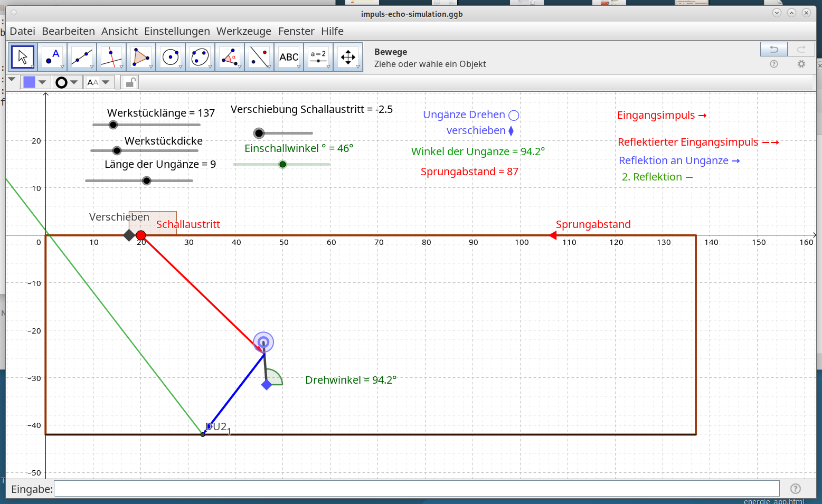Select the Slider a=2 tool
The width and height of the screenshot is (822, 504).
click(318, 57)
